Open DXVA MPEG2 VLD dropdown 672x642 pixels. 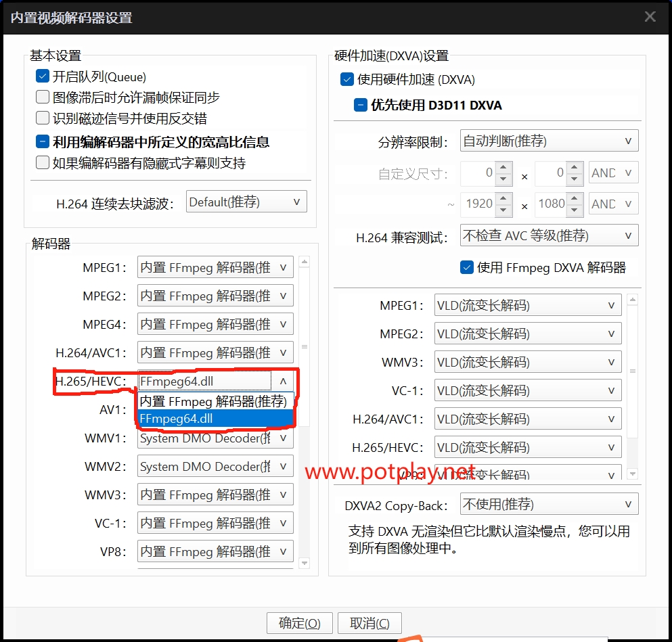pyautogui.click(x=528, y=334)
